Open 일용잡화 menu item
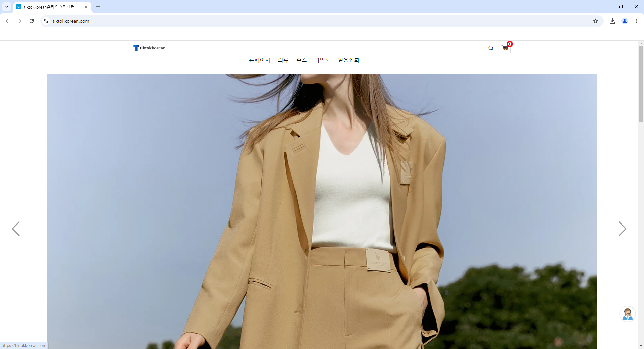This screenshot has height=349, width=644. (348, 60)
